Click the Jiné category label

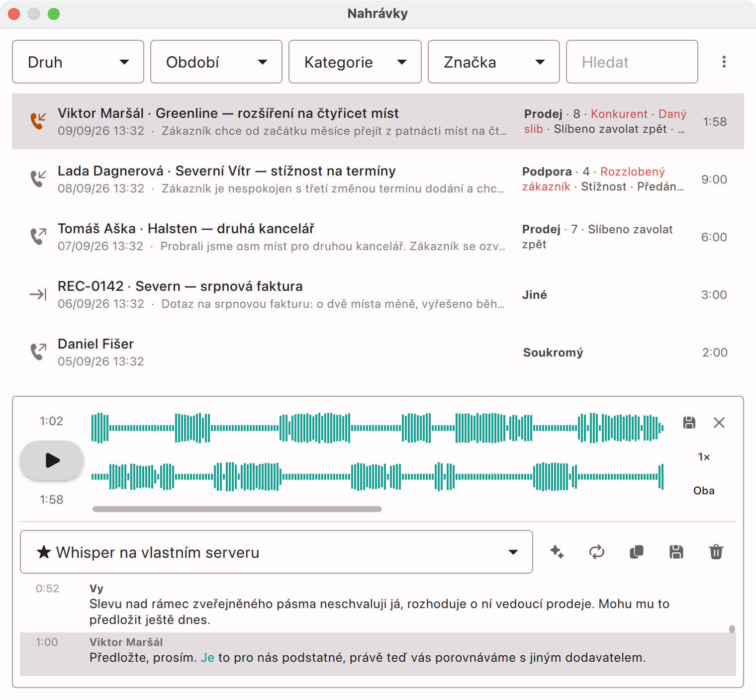[x=535, y=295]
